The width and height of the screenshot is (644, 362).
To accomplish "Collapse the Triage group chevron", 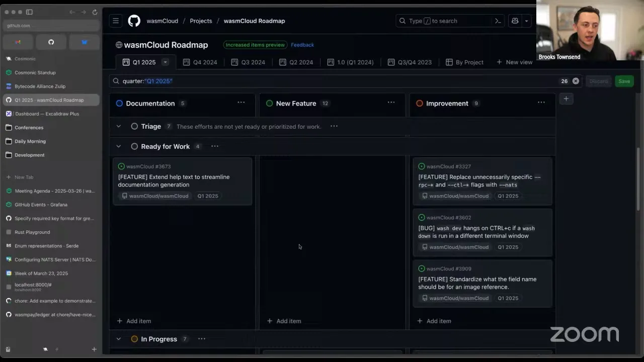I will [119, 126].
